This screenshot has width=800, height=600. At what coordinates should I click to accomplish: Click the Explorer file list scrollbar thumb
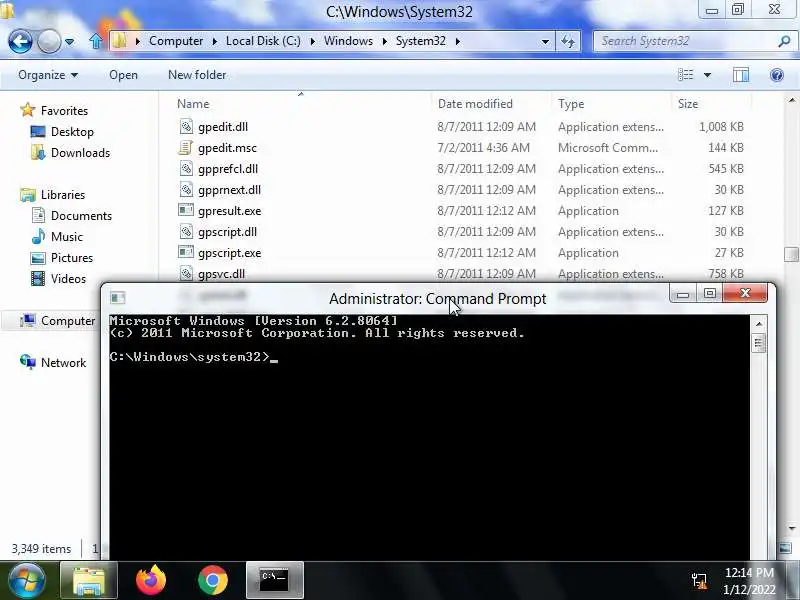point(791,254)
